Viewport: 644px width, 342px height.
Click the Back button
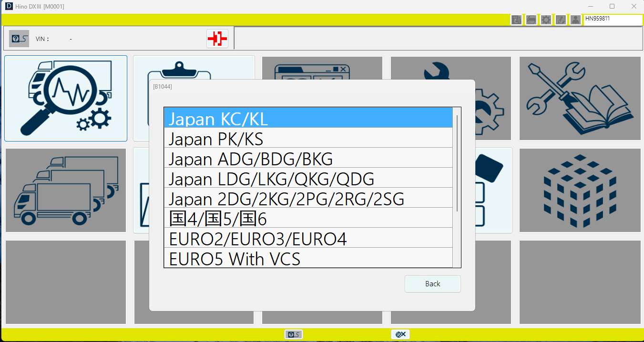point(433,284)
